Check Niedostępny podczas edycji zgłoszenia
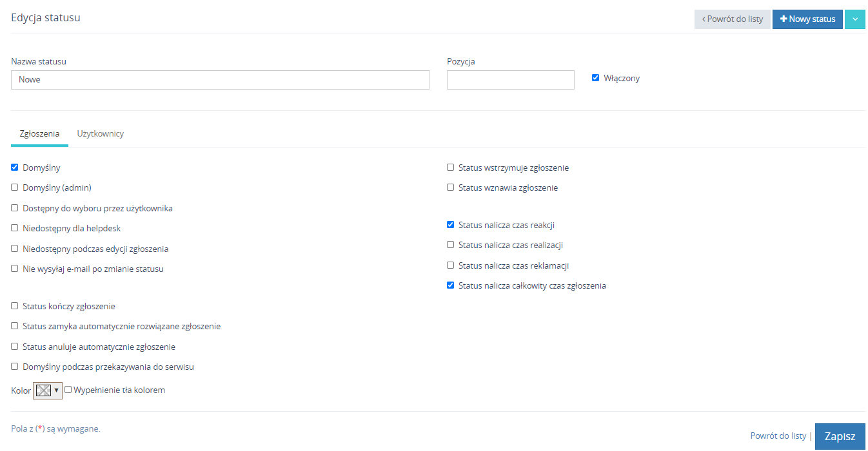Screen dimensions: 868x451 tap(15, 249)
